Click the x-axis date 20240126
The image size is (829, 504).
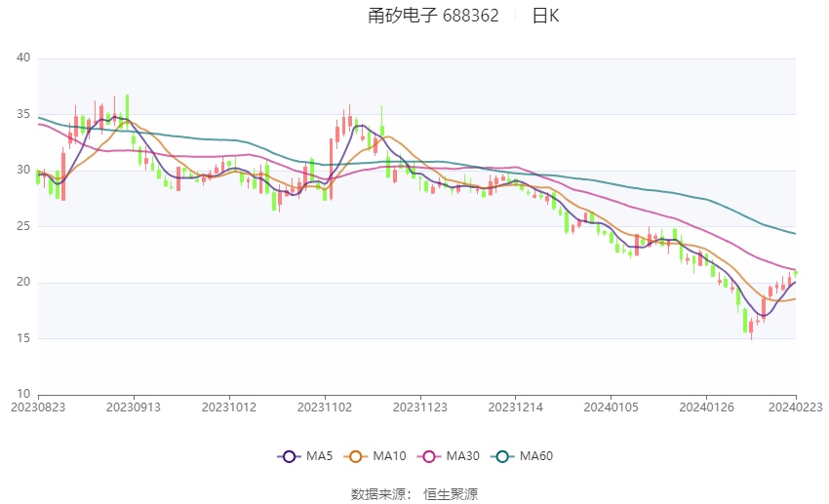706,407
